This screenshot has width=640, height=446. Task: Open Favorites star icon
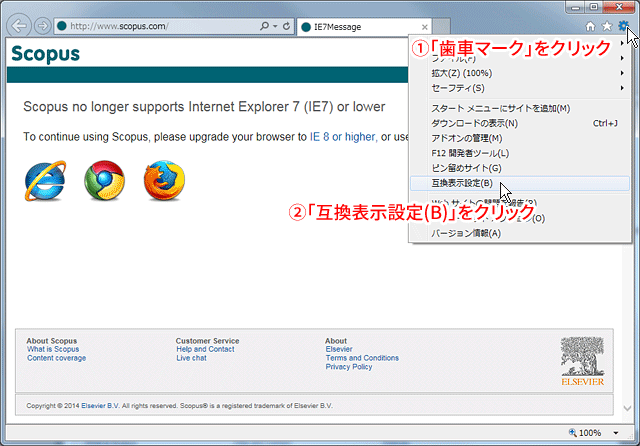pyautogui.click(x=607, y=26)
